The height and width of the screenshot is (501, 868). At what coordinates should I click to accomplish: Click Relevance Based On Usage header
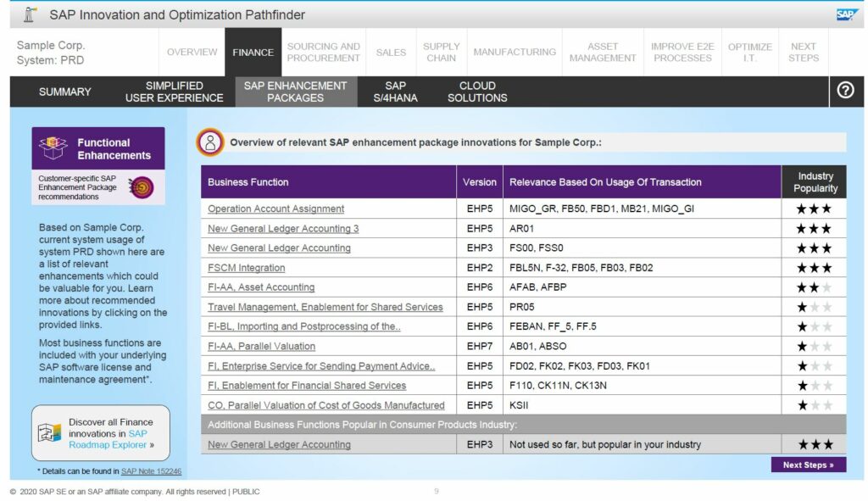point(643,182)
